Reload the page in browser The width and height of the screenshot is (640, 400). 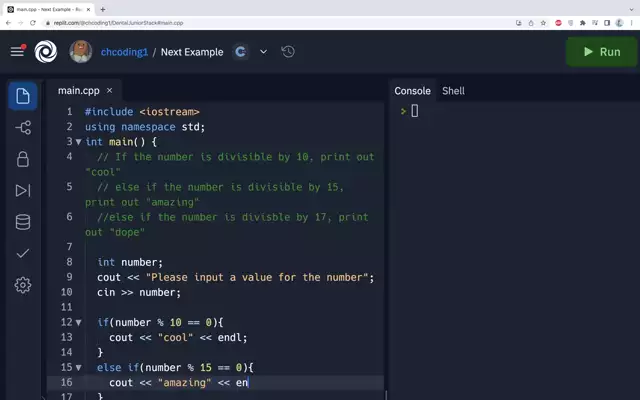tap(33, 23)
